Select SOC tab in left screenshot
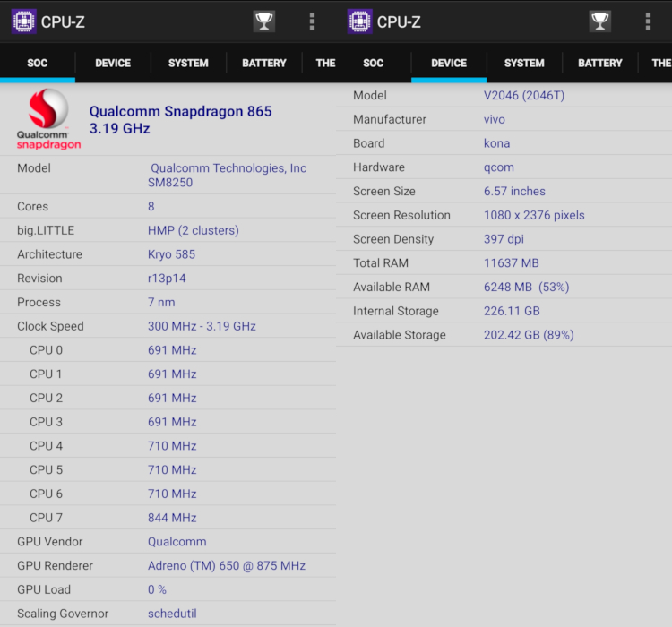 (x=38, y=64)
